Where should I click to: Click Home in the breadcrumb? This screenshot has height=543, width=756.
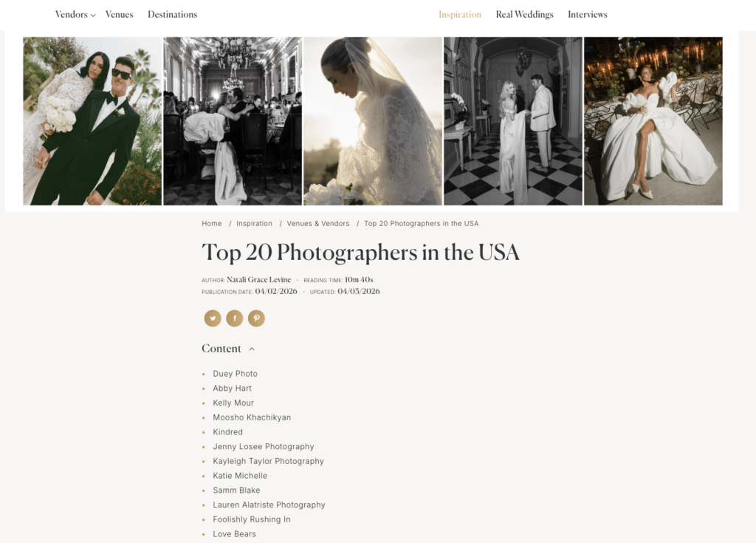(x=212, y=224)
